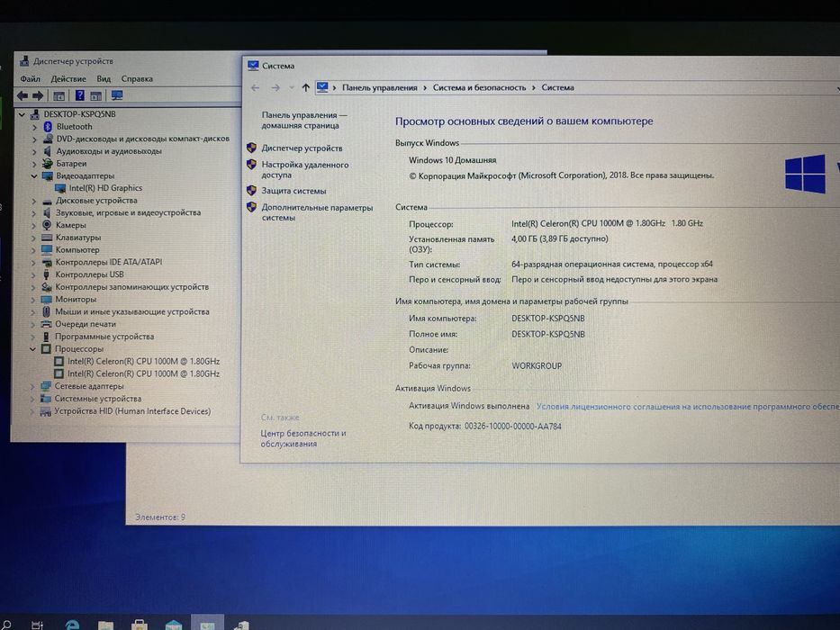Click the Сетевые адаптеры icon in tree
This screenshot has height=630, width=840.
click(x=46, y=386)
